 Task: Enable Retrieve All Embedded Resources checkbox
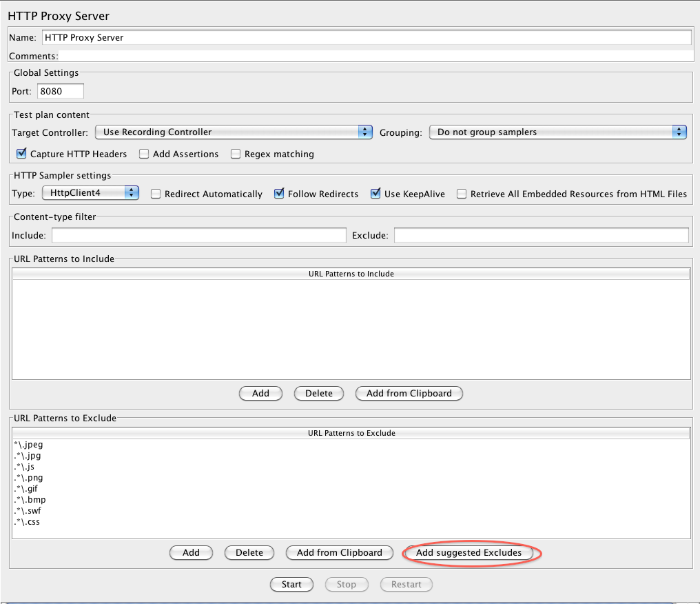pyautogui.click(x=462, y=194)
